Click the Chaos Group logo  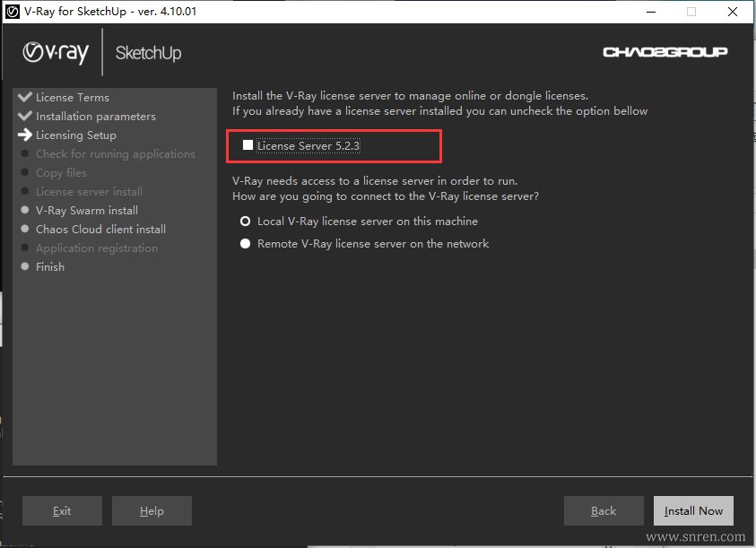(665, 52)
